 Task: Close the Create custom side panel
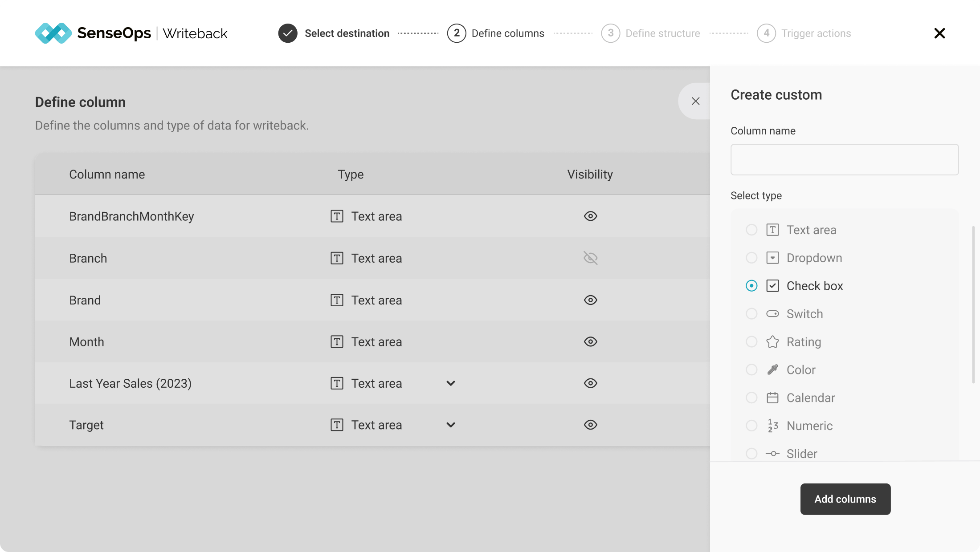tap(695, 101)
